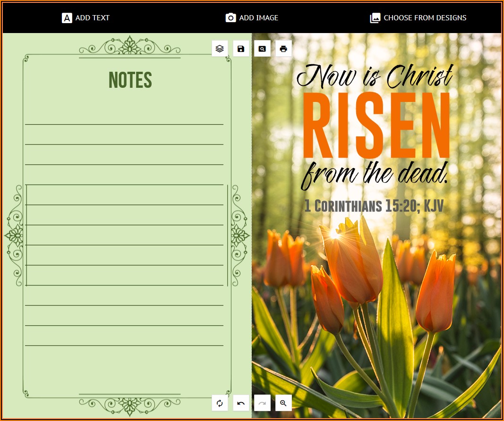The height and width of the screenshot is (421, 504).
Task: Click the preview magnifier box icon
Action: click(262, 49)
